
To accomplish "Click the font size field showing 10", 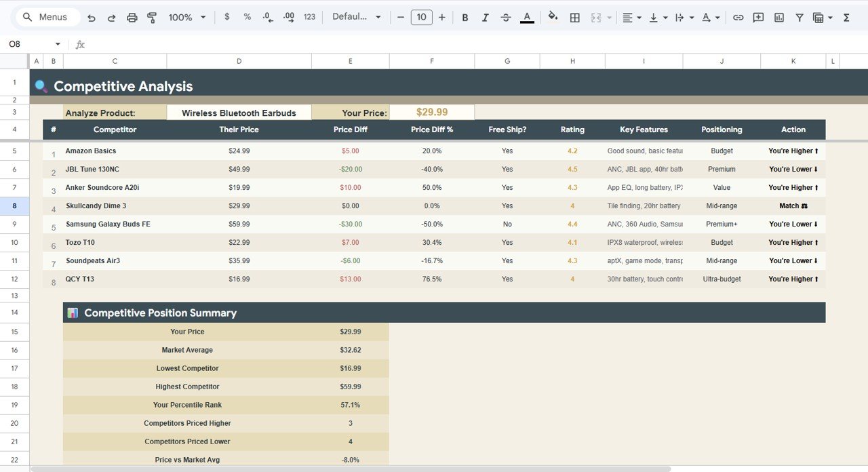I will click(x=421, y=17).
